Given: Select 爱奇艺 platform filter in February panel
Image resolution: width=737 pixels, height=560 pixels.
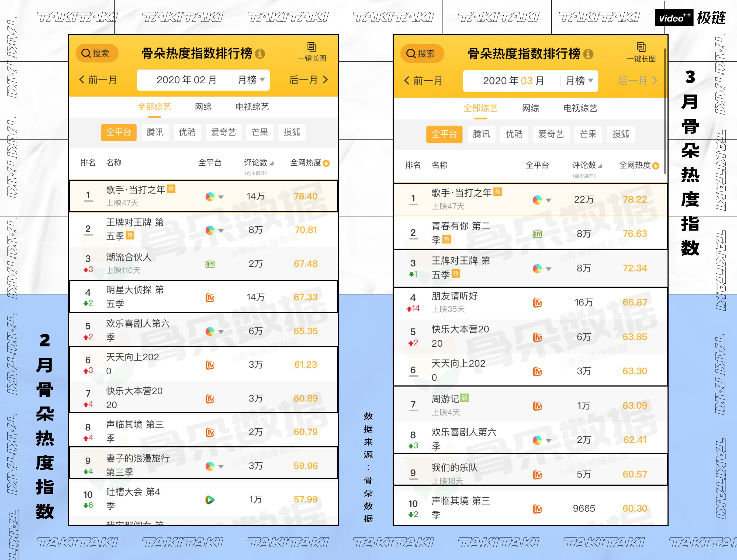Looking at the screenshot, I should pos(223,132).
